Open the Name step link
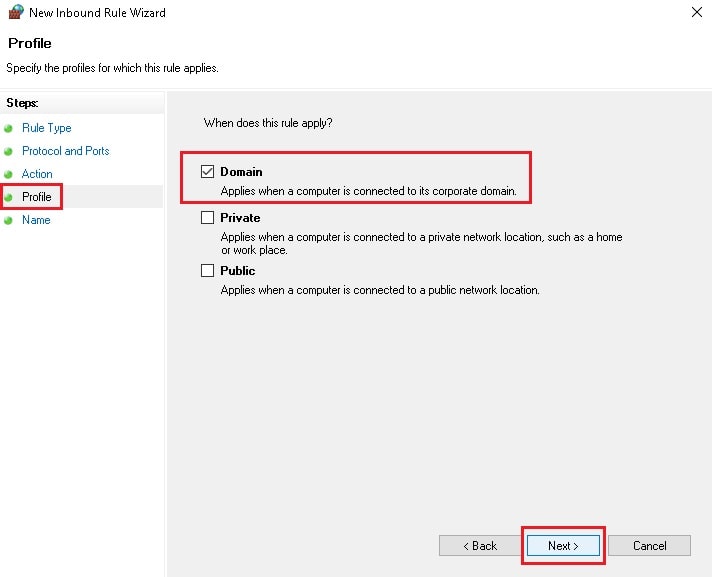This screenshot has height=577, width=712. click(36, 220)
